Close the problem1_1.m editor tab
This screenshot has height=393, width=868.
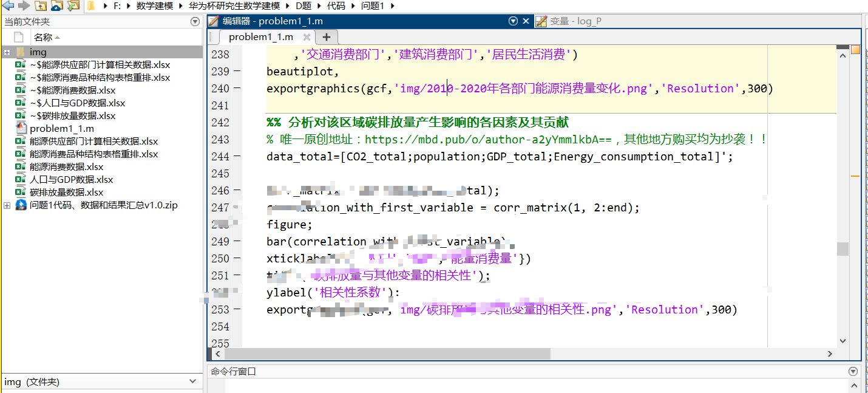click(x=307, y=37)
